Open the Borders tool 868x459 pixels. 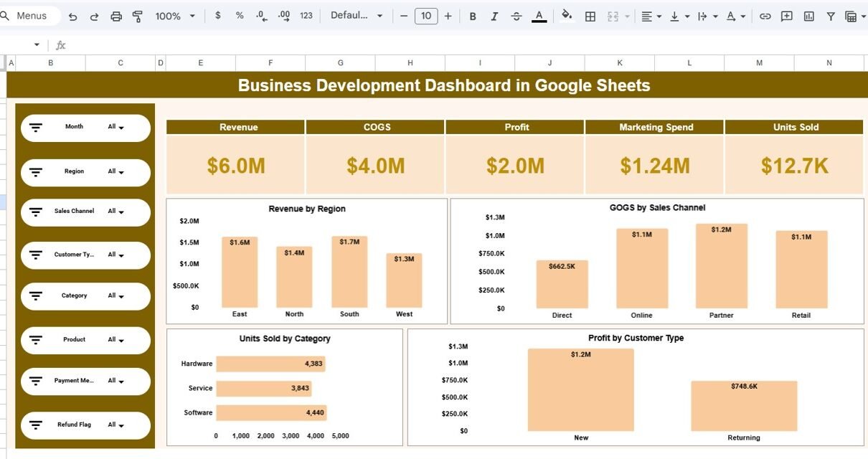[590, 16]
